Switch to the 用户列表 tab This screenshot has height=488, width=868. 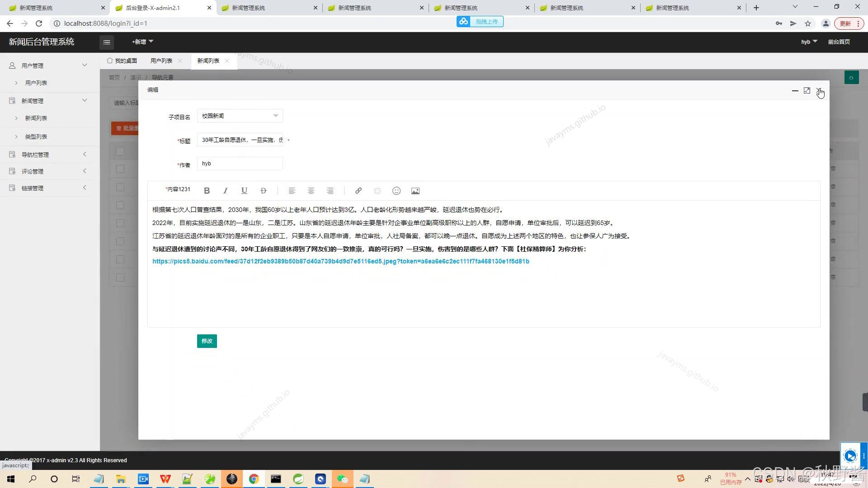(161, 61)
